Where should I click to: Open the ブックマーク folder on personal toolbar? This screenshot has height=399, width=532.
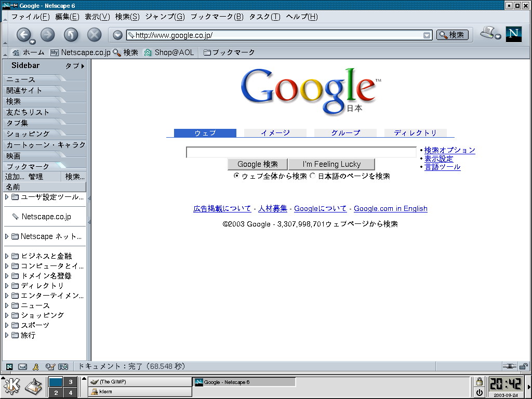pos(229,52)
